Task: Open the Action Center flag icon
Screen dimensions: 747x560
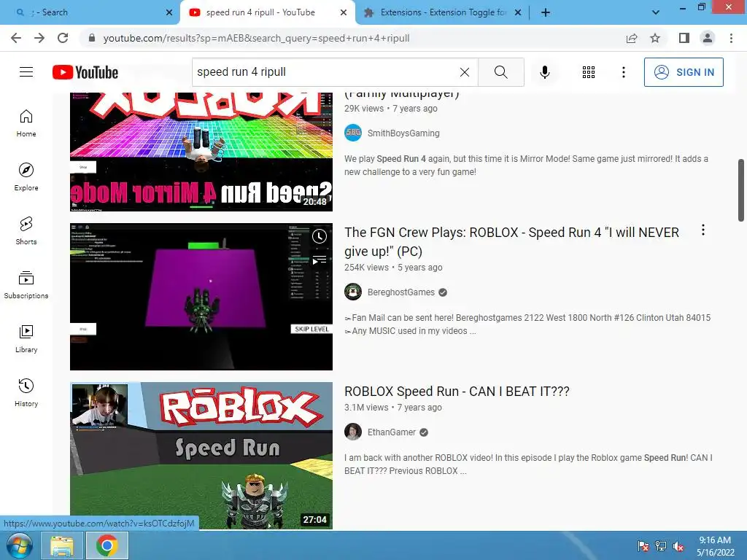Action: (643, 546)
